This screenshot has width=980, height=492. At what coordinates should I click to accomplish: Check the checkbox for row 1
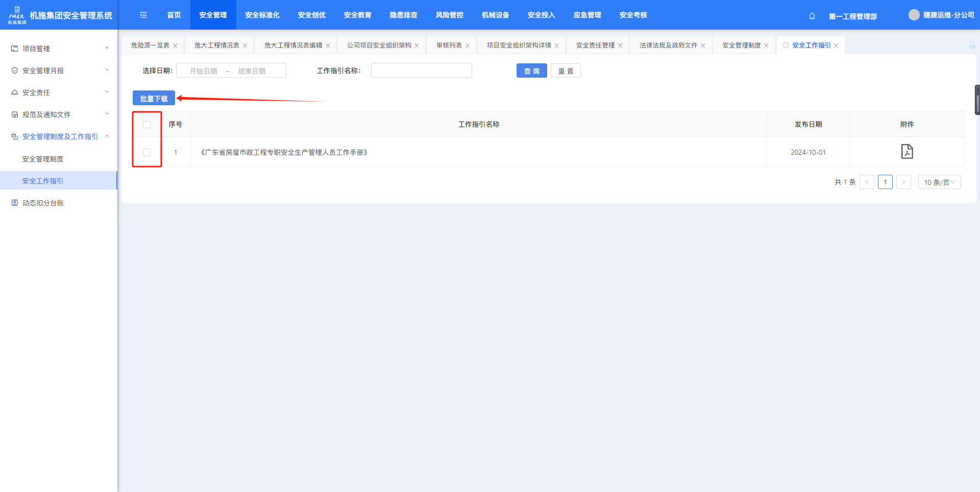coord(147,152)
